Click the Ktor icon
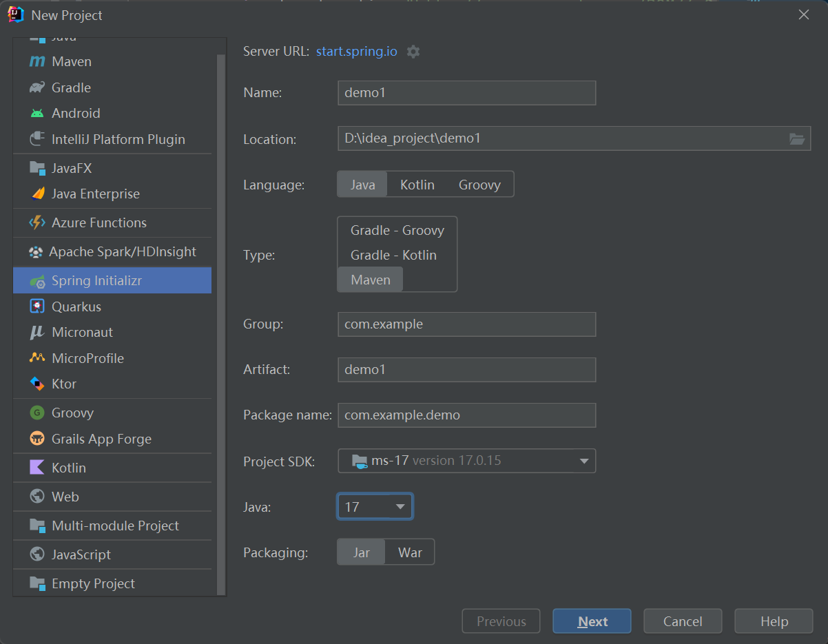This screenshot has width=828, height=644. click(x=37, y=384)
